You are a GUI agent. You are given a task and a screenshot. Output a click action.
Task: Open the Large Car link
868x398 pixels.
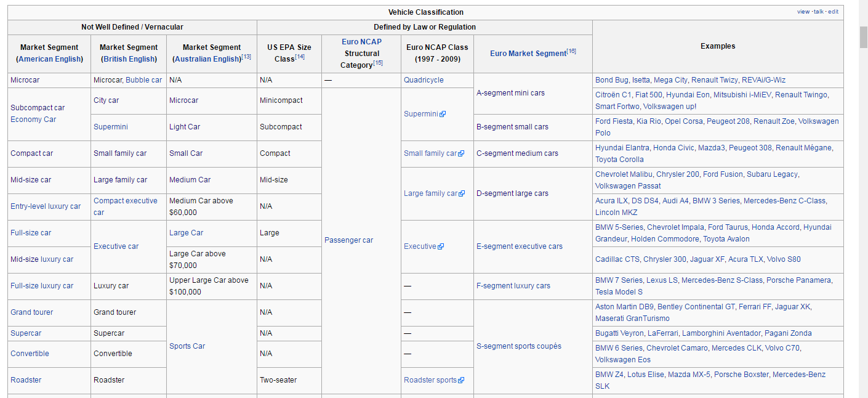pos(187,233)
